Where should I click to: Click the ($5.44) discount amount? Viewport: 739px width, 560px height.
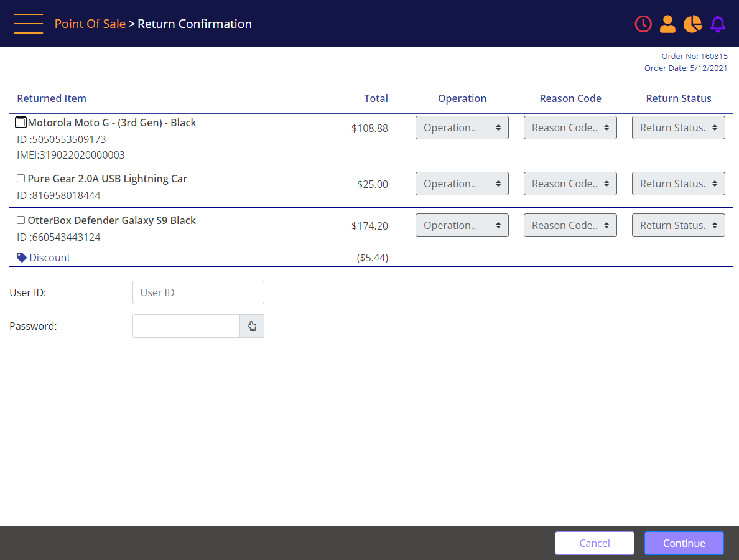(x=373, y=258)
